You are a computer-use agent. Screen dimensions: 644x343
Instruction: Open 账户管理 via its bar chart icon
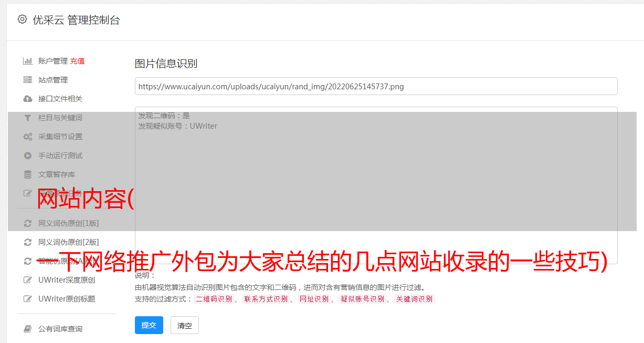(x=28, y=61)
